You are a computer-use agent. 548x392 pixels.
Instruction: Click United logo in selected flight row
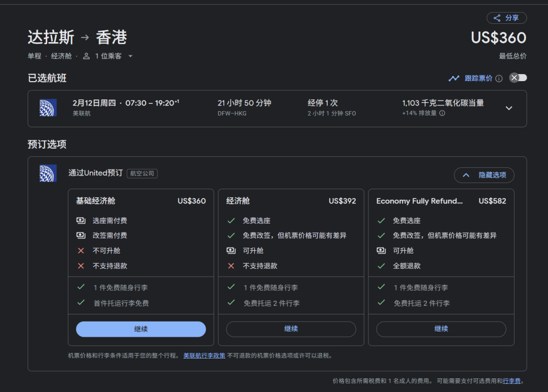pyautogui.click(x=48, y=108)
